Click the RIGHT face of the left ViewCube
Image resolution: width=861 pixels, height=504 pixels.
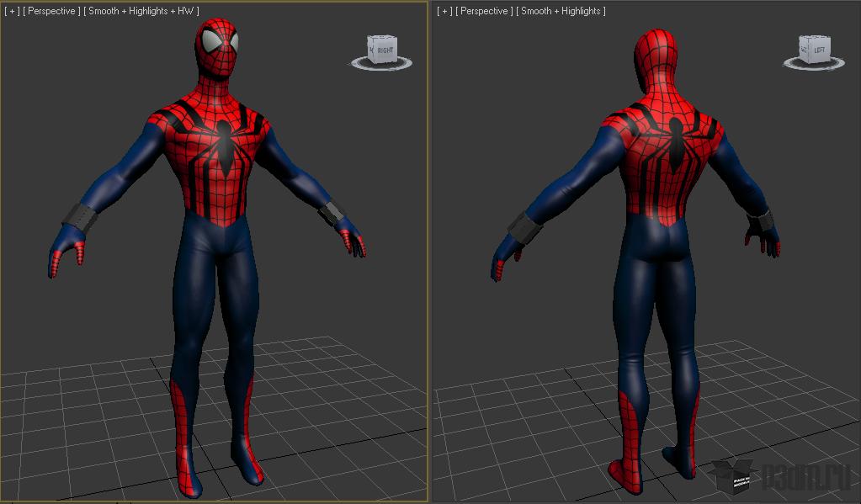[x=385, y=51]
